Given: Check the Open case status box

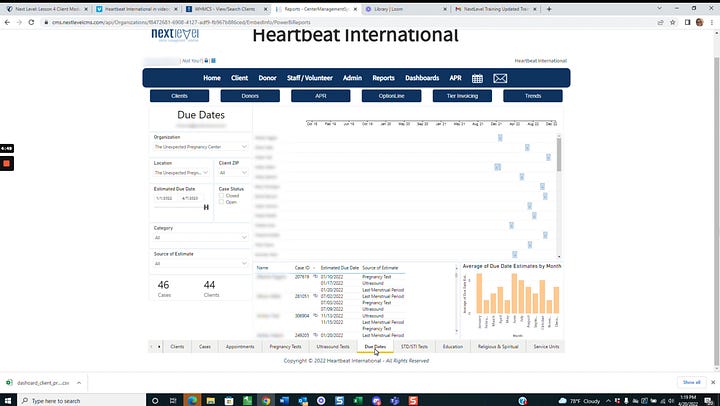Looking at the screenshot, I should (x=222, y=202).
